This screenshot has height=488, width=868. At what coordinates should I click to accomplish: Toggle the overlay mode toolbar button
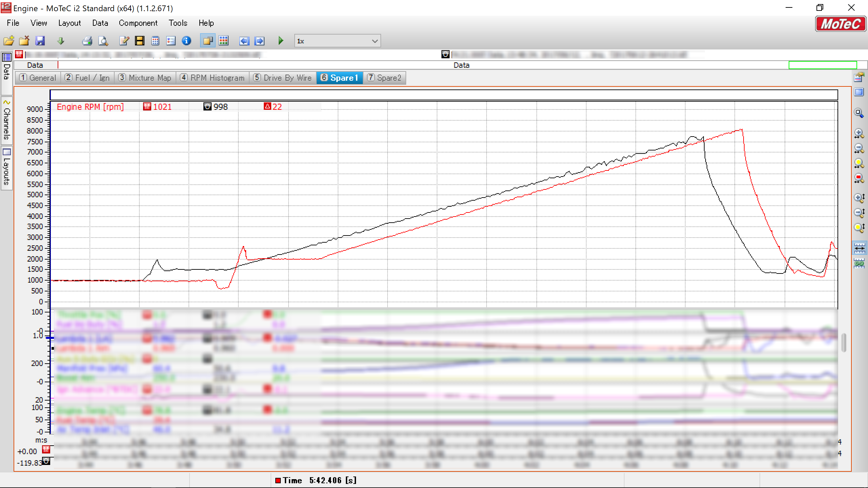(x=208, y=41)
